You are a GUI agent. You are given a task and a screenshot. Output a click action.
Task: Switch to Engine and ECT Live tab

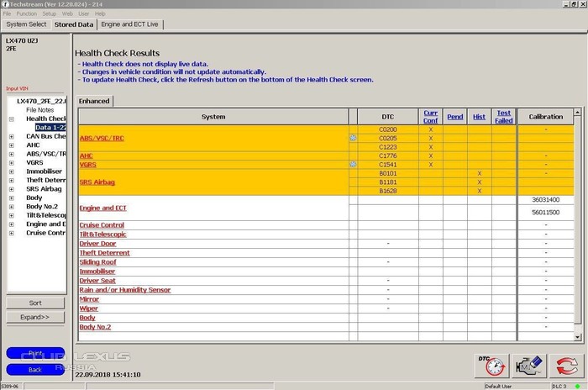129,24
